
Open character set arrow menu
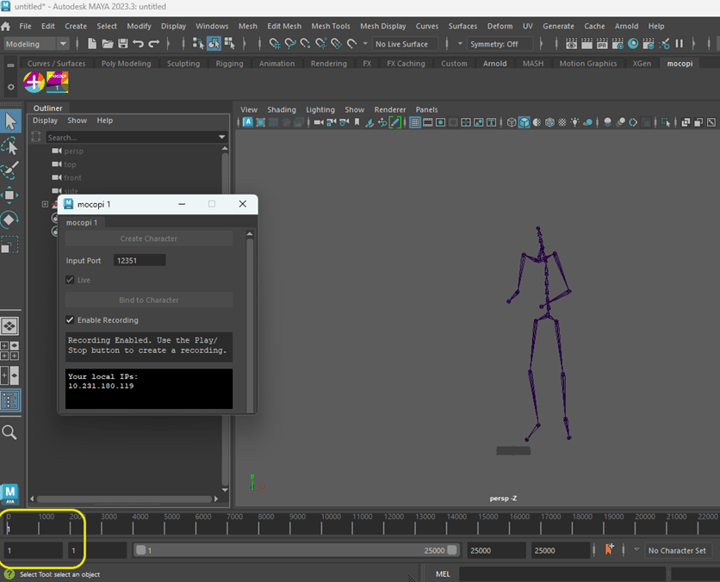[x=636, y=549]
